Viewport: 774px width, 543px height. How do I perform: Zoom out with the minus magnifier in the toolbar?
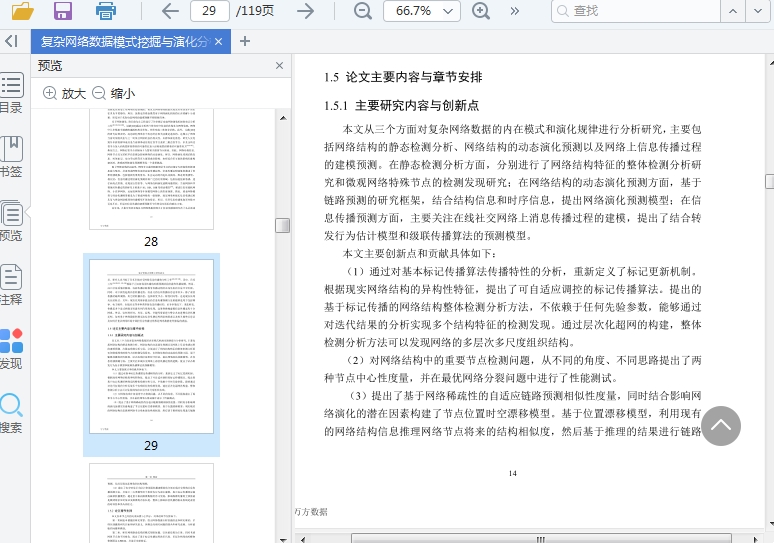363,11
